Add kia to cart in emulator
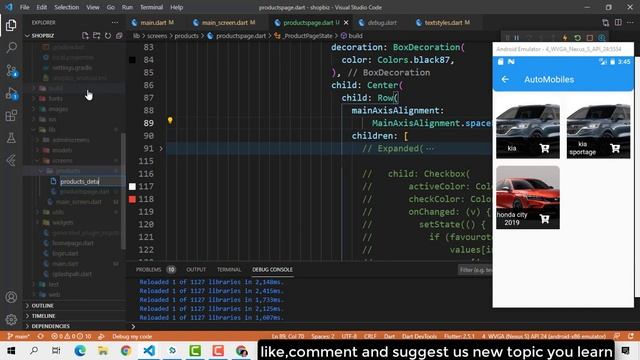 (544, 149)
